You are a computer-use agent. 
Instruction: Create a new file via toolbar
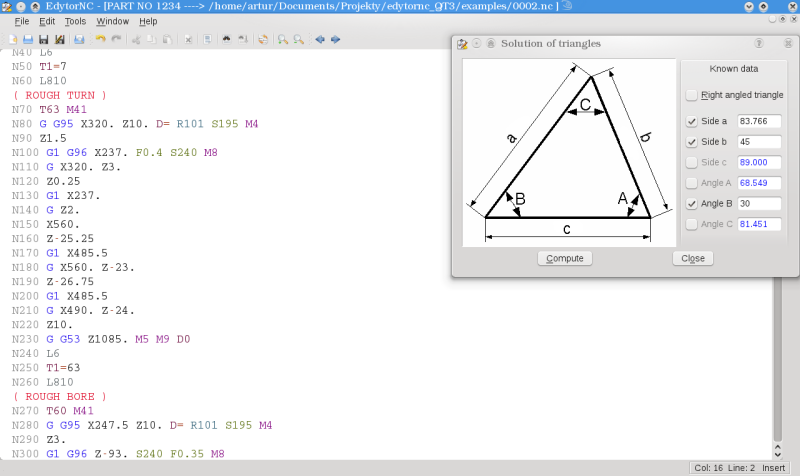13,39
